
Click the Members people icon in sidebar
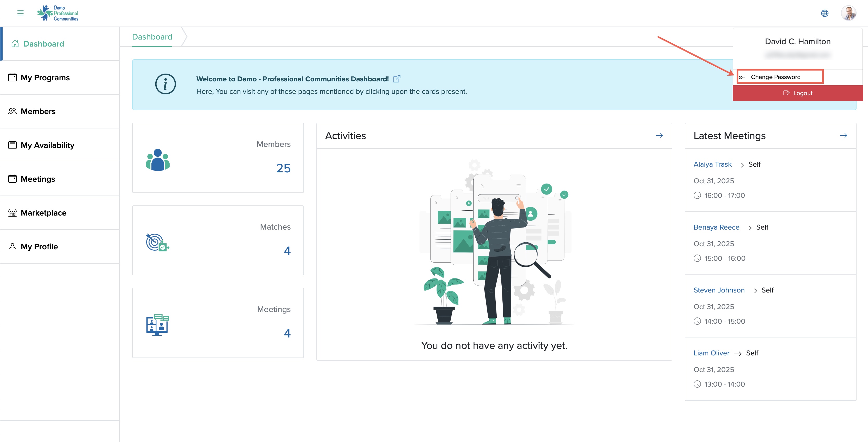click(x=12, y=111)
